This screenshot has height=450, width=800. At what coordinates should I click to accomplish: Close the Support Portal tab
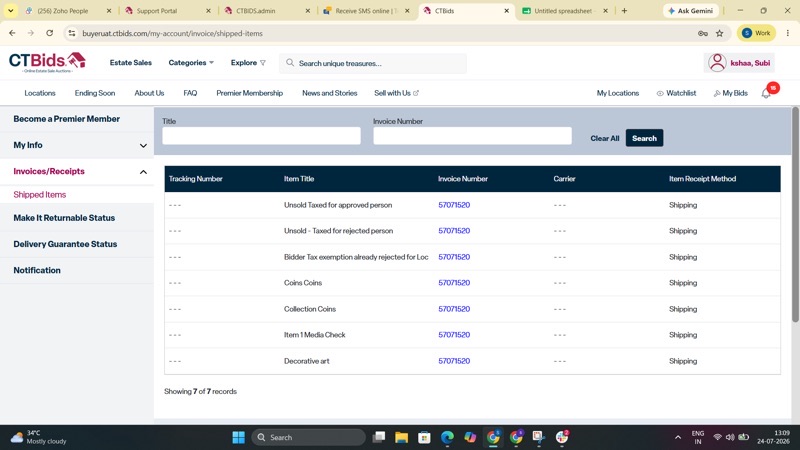click(x=208, y=11)
